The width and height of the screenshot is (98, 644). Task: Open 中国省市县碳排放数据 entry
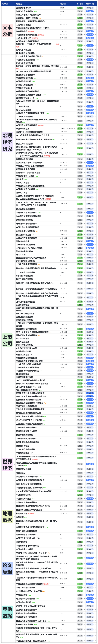(x=25, y=60)
